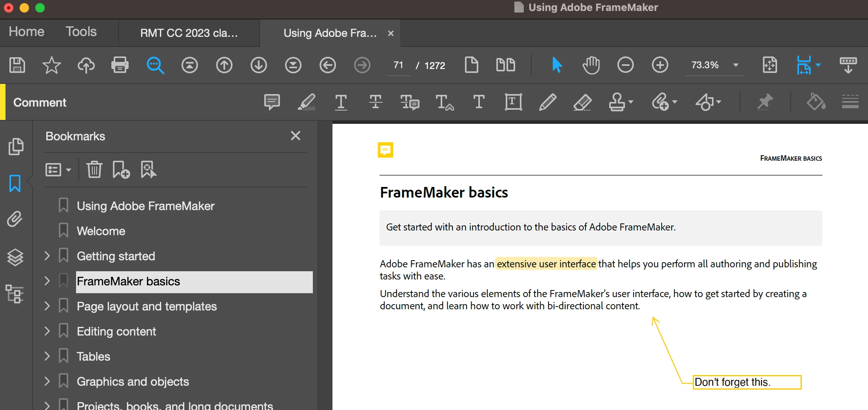This screenshot has height=410, width=868.
Task: Expand the Tables bookmark chevron
Action: click(x=47, y=356)
